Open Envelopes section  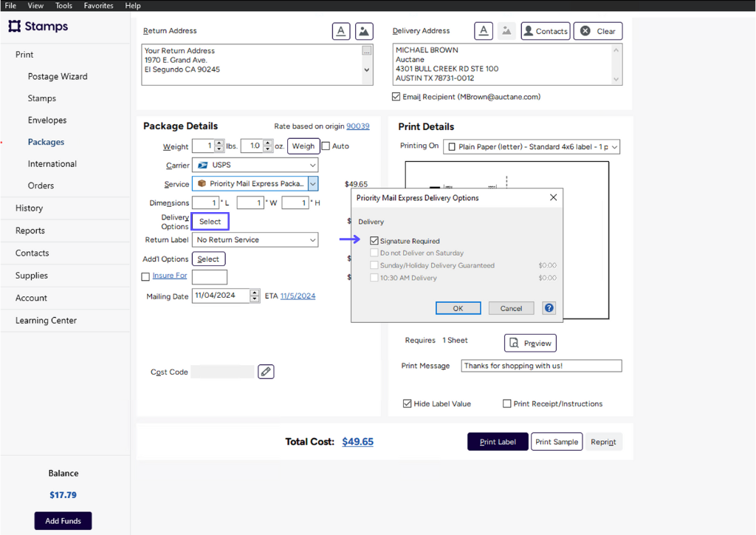tap(47, 120)
